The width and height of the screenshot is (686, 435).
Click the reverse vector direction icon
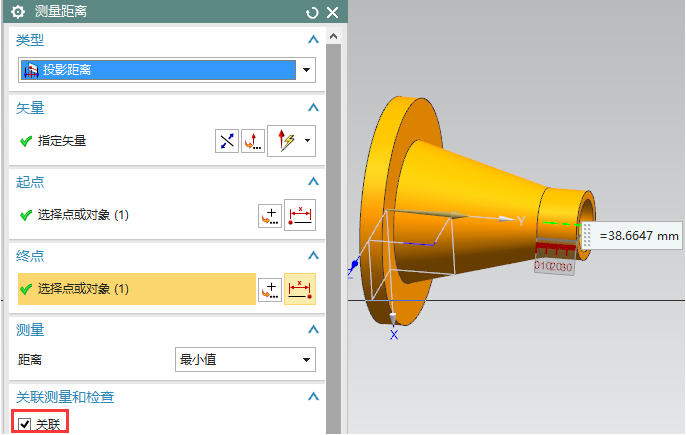tap(227, 141)
